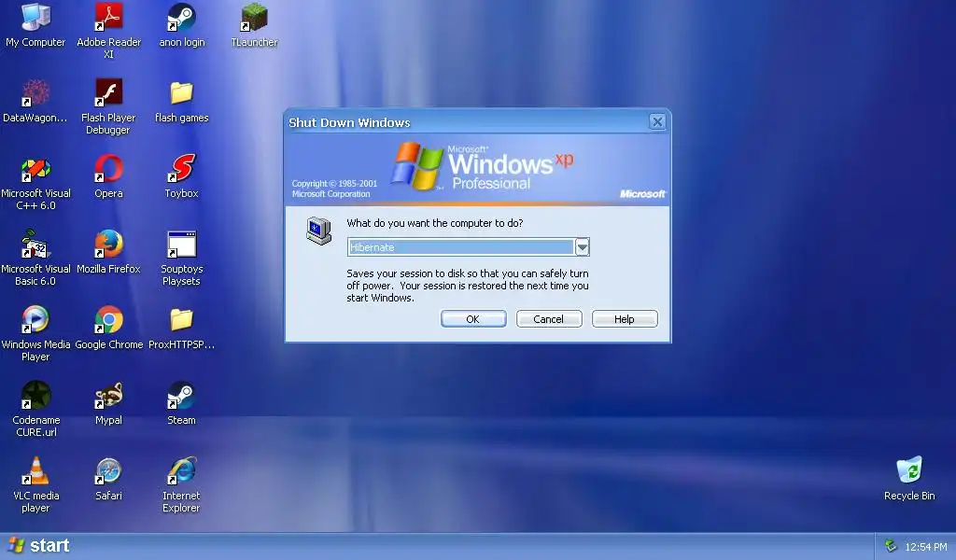Select the ProxHTTPSP folder icon

pyautogui.click(x=182, y=320)
